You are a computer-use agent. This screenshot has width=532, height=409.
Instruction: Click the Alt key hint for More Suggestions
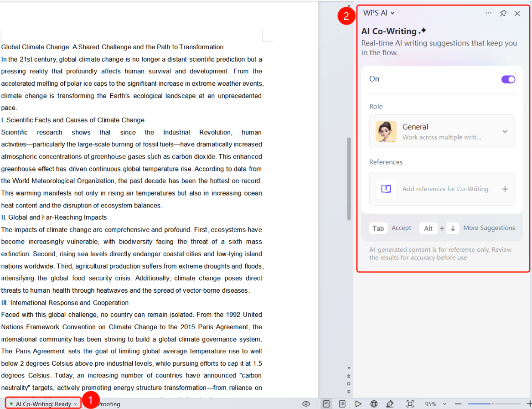click(x=428, y=228)
